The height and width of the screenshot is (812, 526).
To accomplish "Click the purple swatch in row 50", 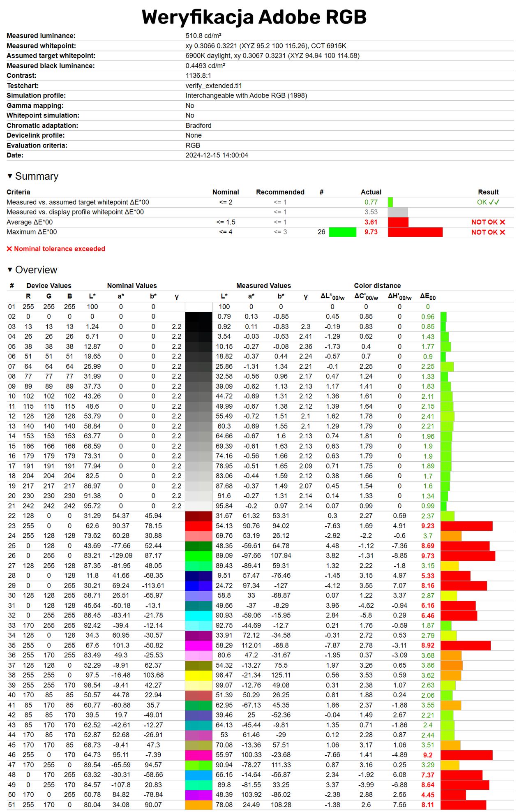I will click(198, 795).
